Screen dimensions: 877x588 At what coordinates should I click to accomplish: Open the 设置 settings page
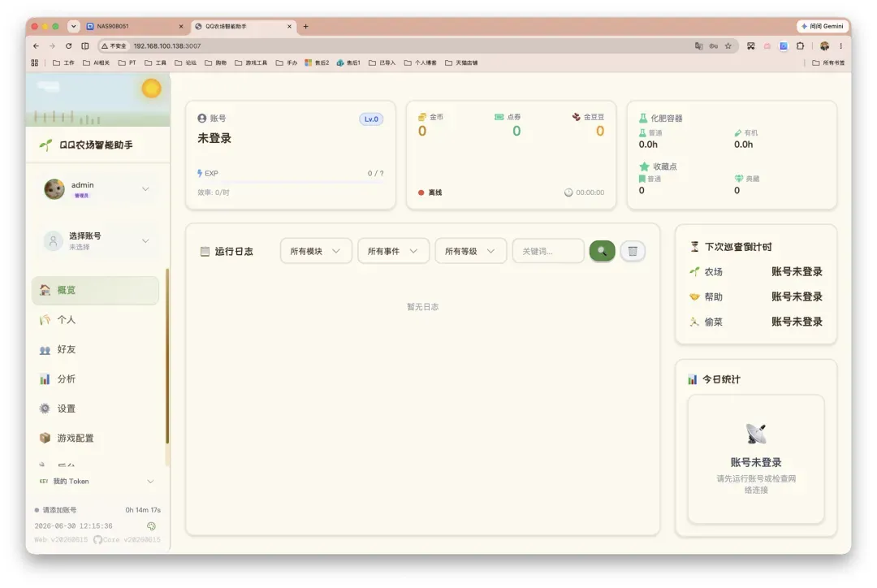pos(95,409)
